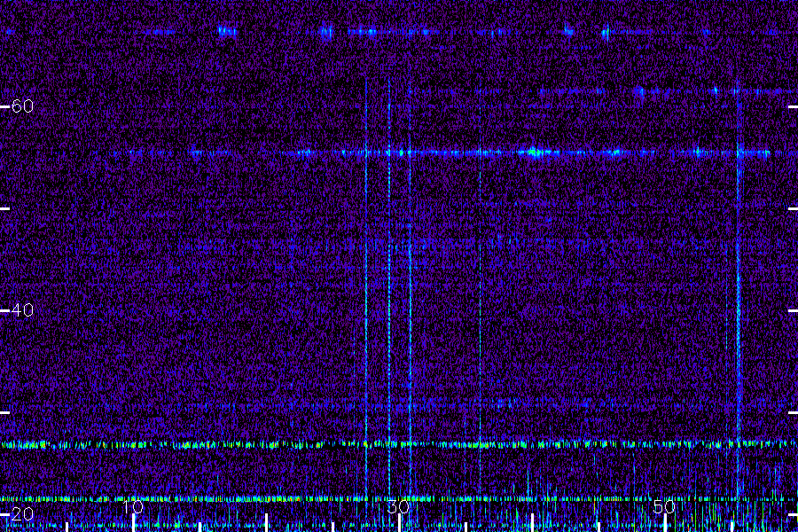Select the 30 time axis label
Screen dimensions: 798x532
tap(398, 506)
